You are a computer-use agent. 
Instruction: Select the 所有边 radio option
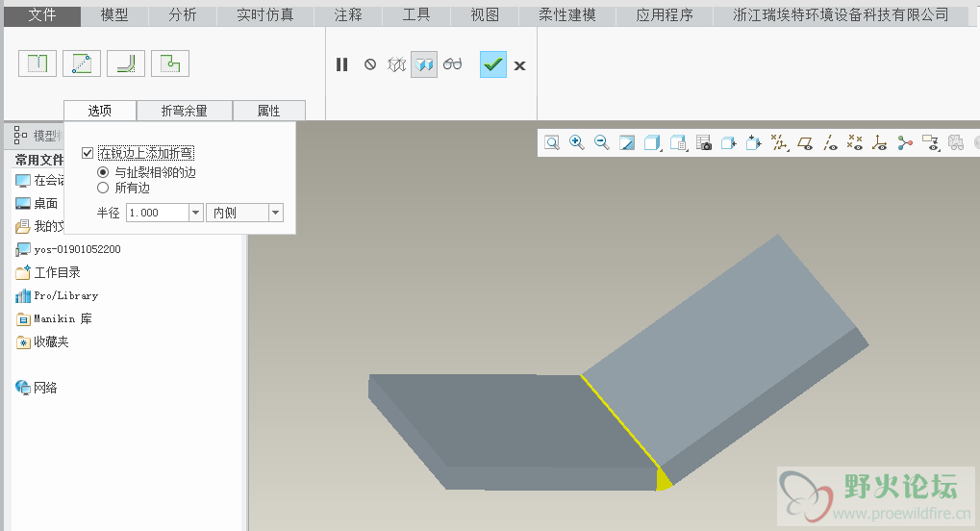pos(103,189)
